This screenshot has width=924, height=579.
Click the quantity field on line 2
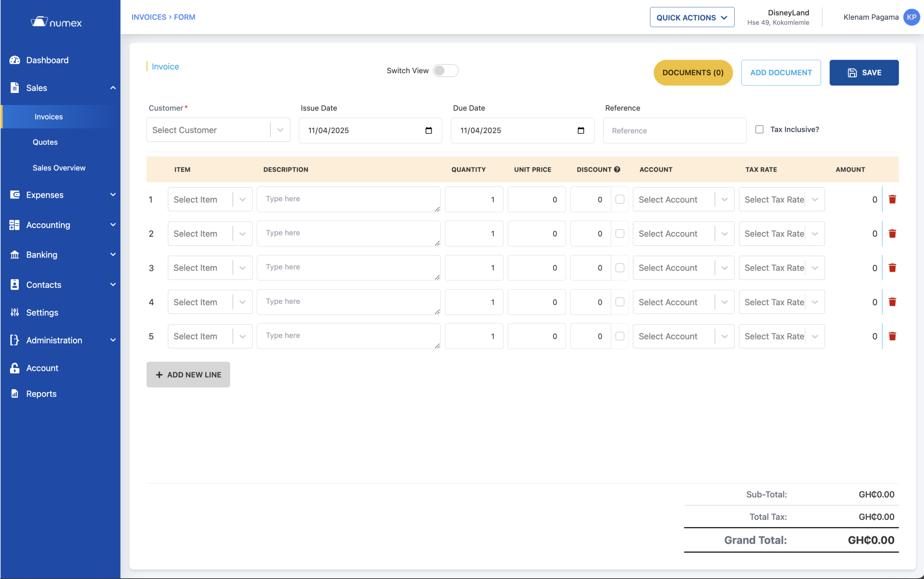(x=474, y=234)
